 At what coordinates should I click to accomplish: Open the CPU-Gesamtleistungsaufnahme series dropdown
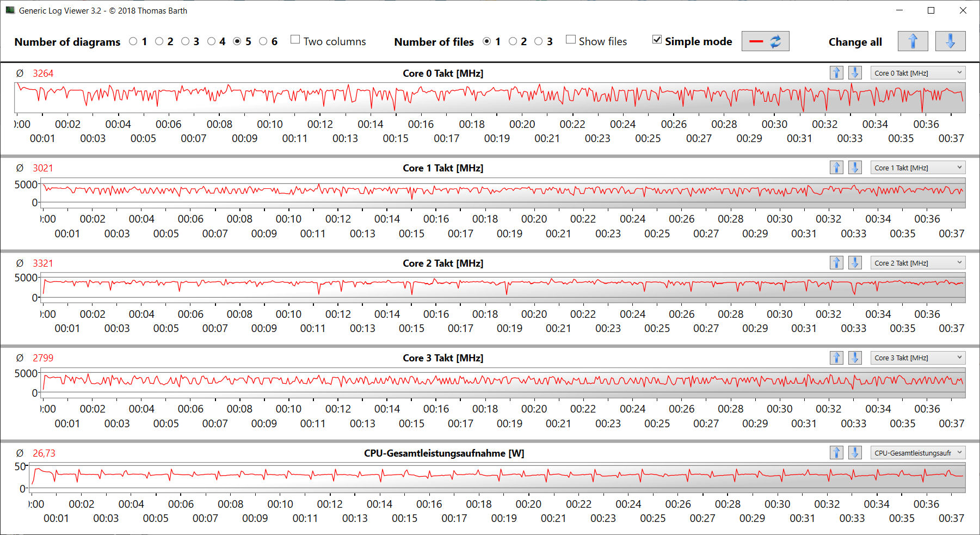pyautogui.click(x=918, y=453)
